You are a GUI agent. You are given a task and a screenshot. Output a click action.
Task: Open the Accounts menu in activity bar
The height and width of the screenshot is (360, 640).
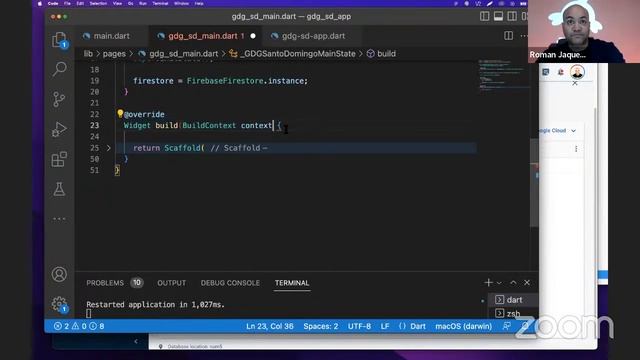pos(59,274)
